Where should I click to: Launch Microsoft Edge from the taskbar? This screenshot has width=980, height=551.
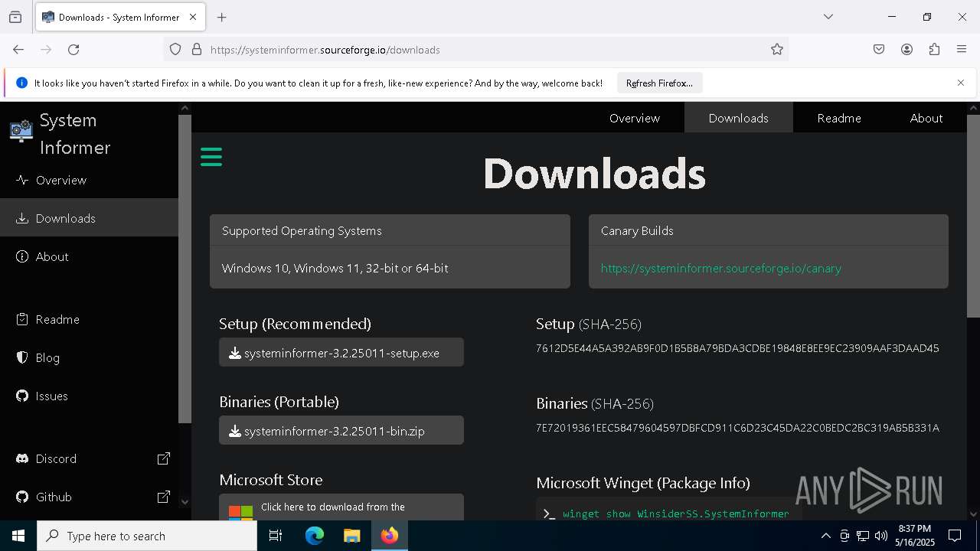coord(315,536)
